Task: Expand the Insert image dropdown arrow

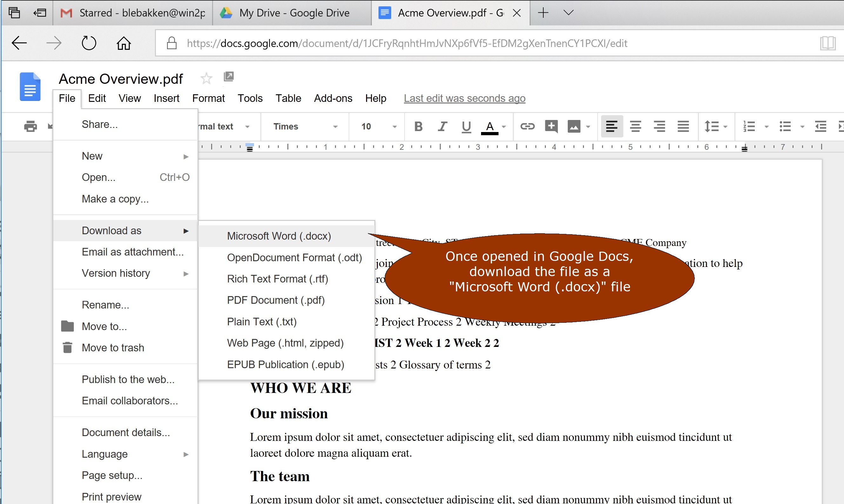Action: [x=588, y=127]
